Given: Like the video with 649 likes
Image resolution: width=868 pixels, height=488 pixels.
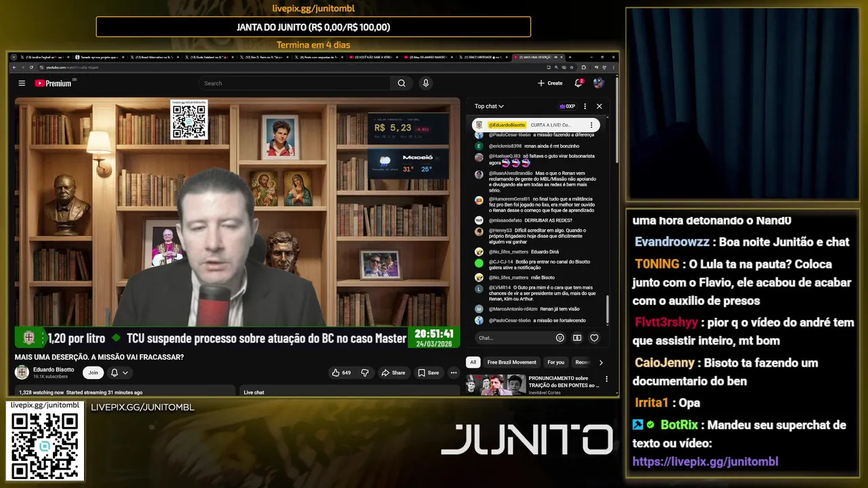Looking at the screenshot, I should 341,372.
